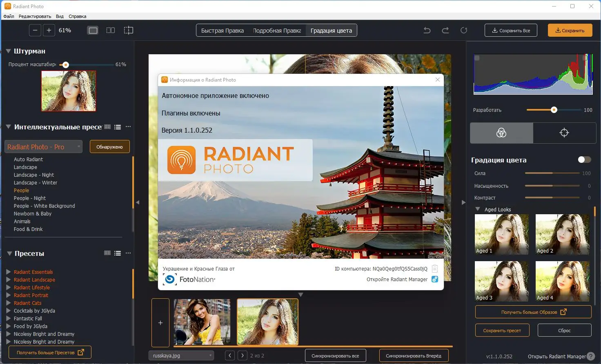Switch to the Быстрая Правка tab
This screenshot has height=364, width=601.
tap(222, 30)
